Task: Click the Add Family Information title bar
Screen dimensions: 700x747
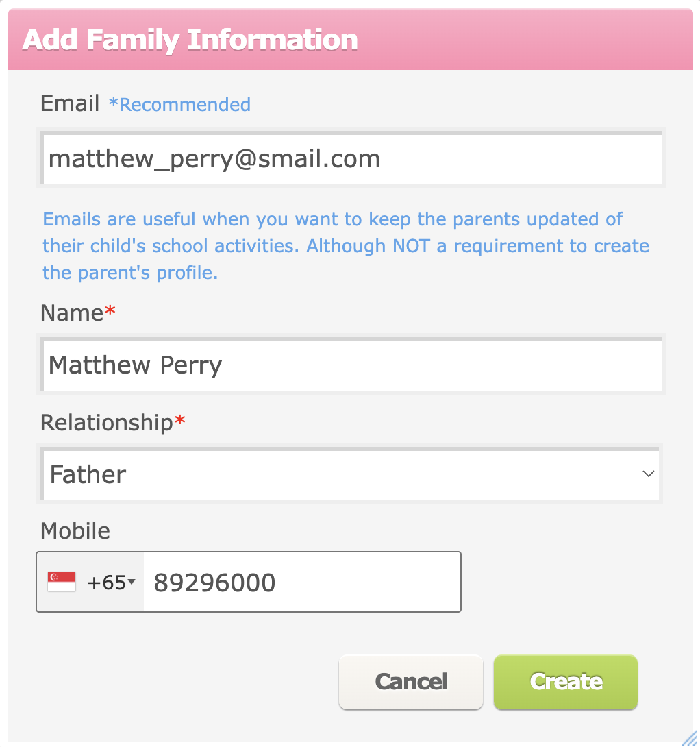Action: click(350, 40)
